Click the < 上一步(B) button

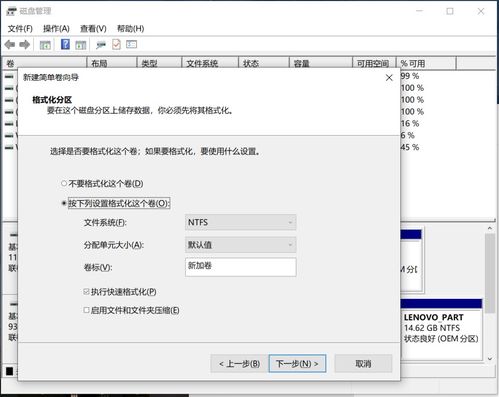[x=239, y=364]
